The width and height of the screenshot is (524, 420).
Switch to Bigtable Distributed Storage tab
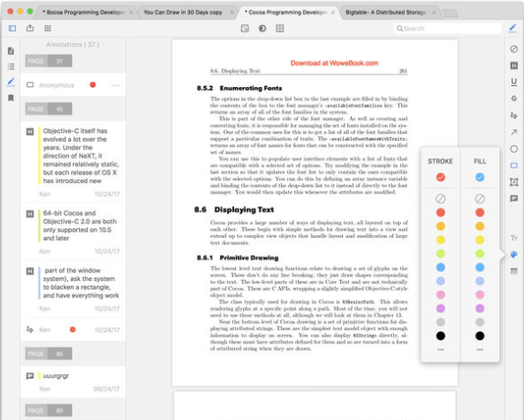386,13
